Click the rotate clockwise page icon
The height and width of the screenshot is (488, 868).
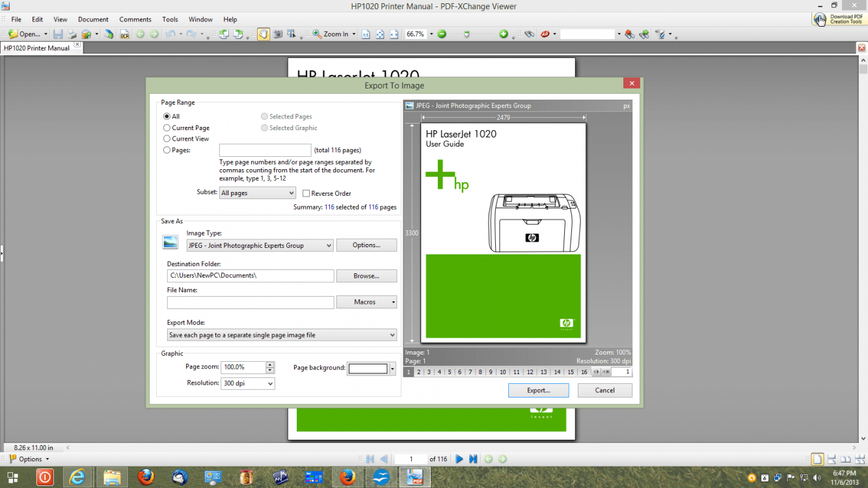click(238, 34)
